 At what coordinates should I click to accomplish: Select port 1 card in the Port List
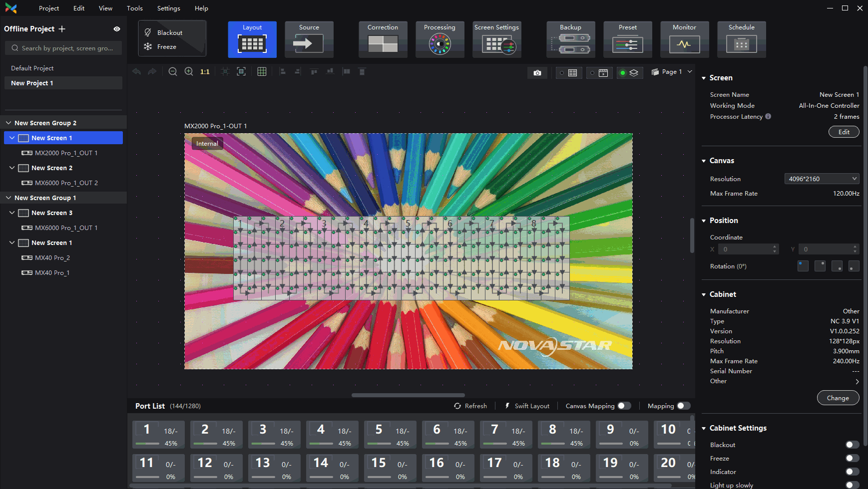(158, 435)
